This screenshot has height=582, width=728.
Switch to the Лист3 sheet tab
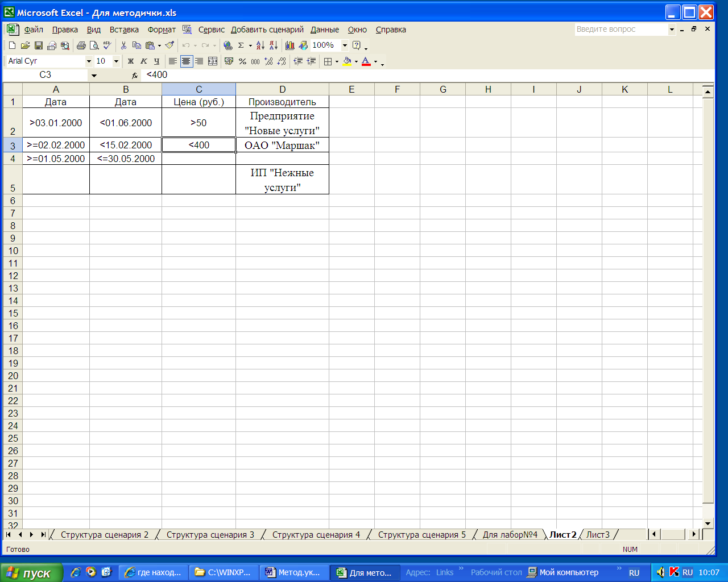tap(598, 535)
